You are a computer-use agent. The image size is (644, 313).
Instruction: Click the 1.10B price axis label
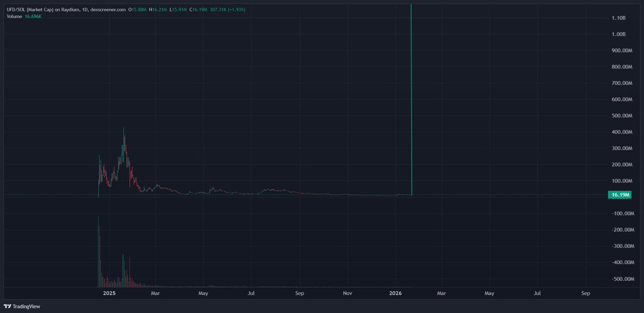(x=618, y=18)
